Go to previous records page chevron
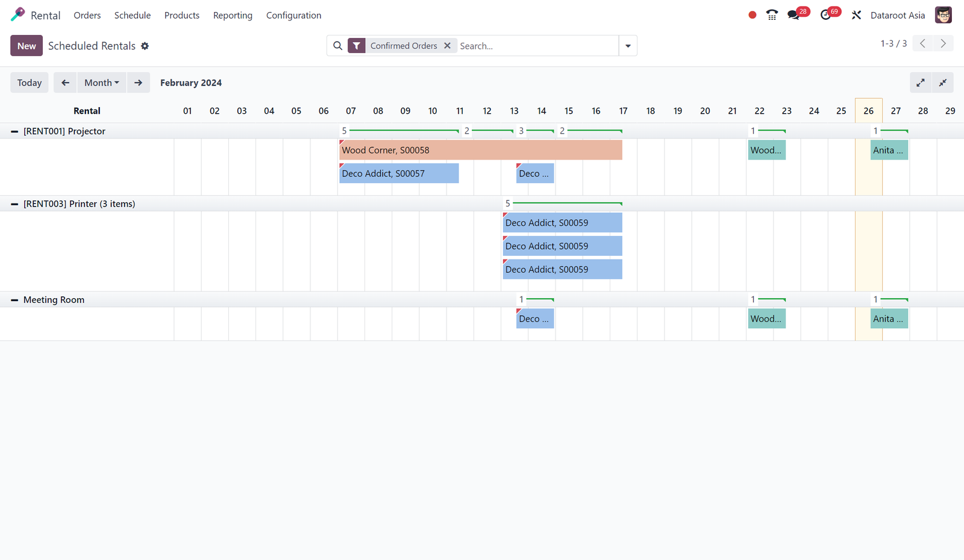The image size is (964, 560). [x=922, y=43]
